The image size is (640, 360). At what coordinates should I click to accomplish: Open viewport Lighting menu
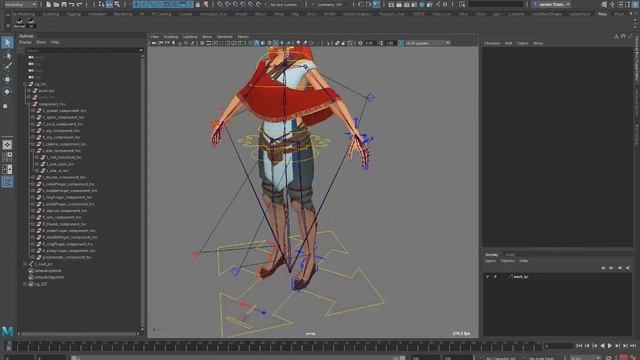(190, 37)
